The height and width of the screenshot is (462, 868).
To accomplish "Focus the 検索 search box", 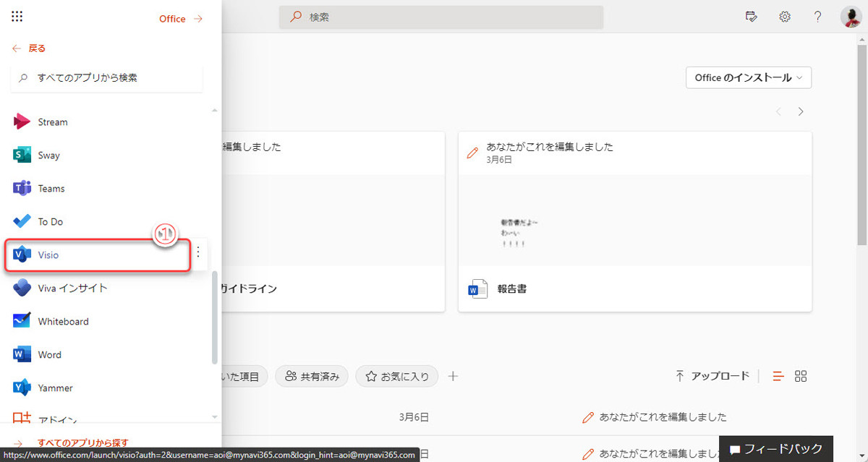I will tap(441, 17).
